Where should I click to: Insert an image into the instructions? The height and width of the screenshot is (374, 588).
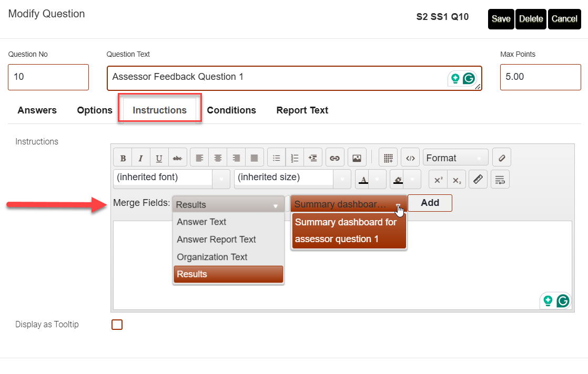pyautogui.click(x=357, y=158)
